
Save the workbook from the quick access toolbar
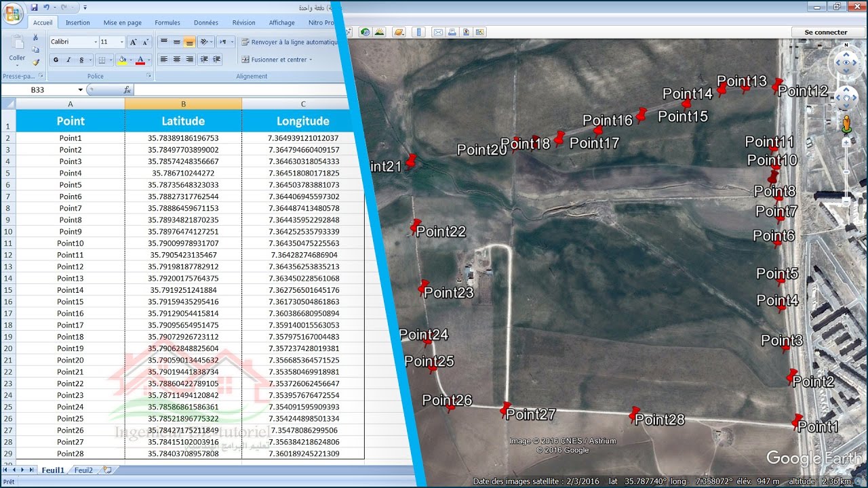pos(34,7)
